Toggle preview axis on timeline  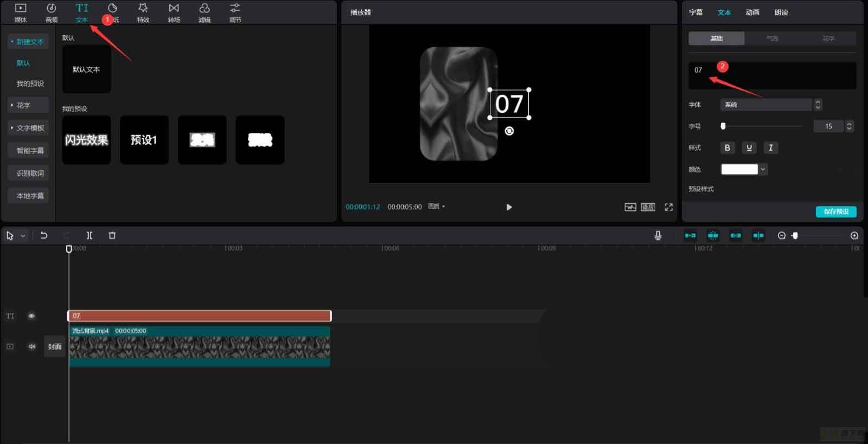tap(758, 235)
